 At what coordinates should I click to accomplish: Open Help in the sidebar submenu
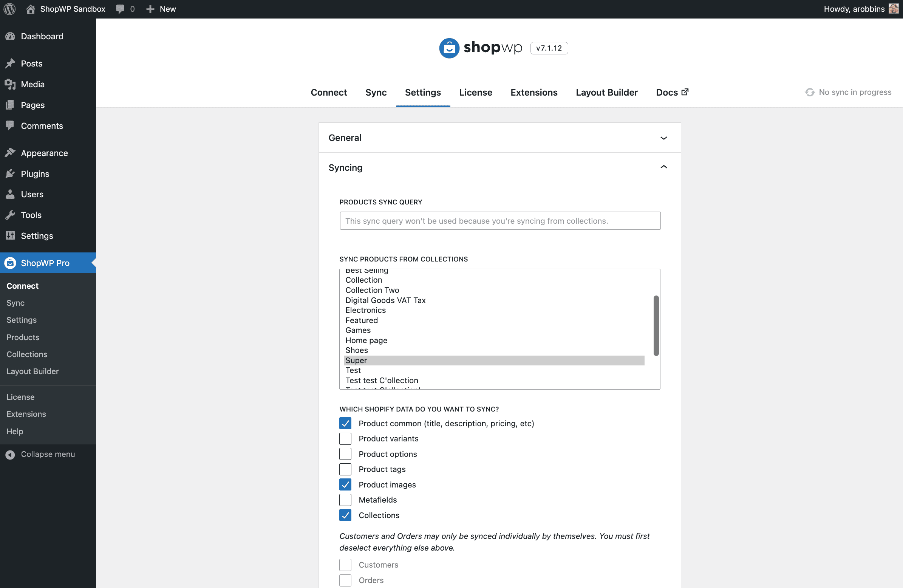15,431
